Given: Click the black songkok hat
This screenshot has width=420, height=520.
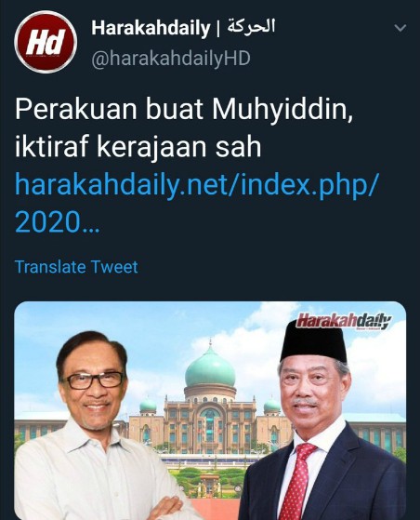Looking at the screenshot, I should [x=313, y=341].
